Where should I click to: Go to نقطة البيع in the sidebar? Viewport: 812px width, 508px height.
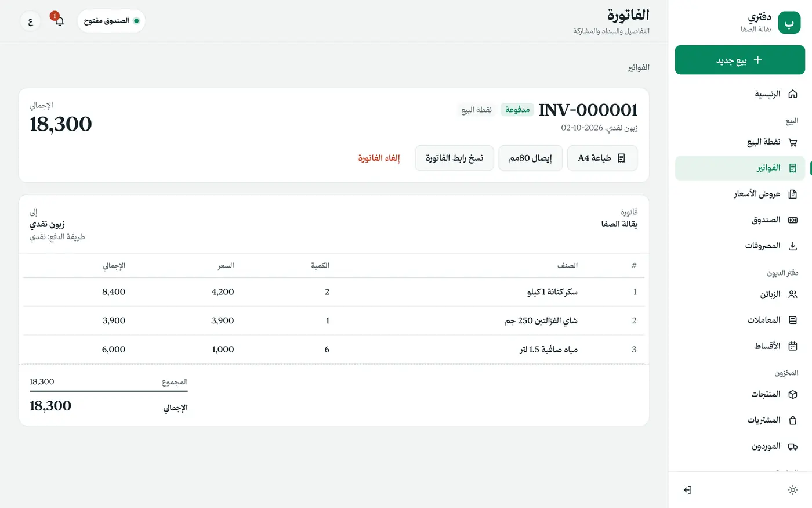click(x=739, y=142)
